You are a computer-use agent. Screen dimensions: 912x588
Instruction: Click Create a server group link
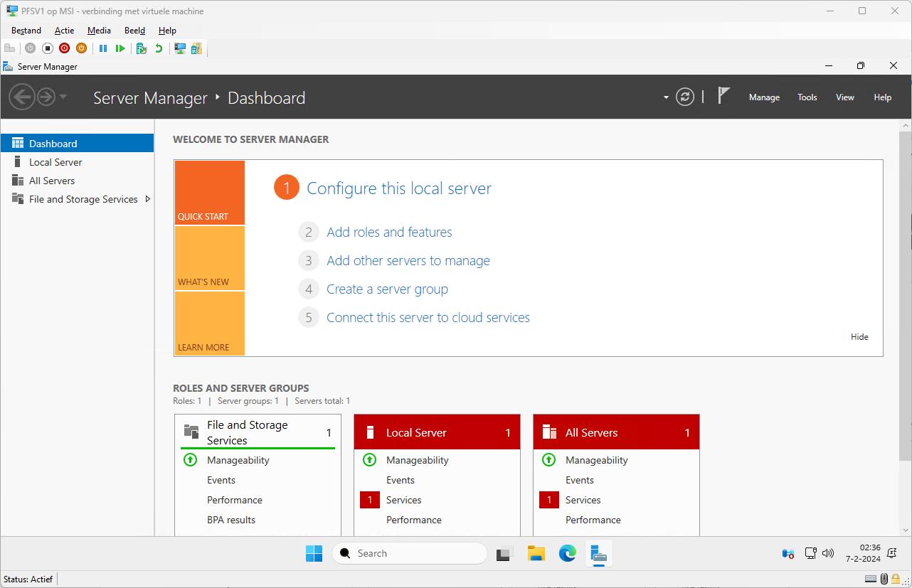[x=387, y=289]
